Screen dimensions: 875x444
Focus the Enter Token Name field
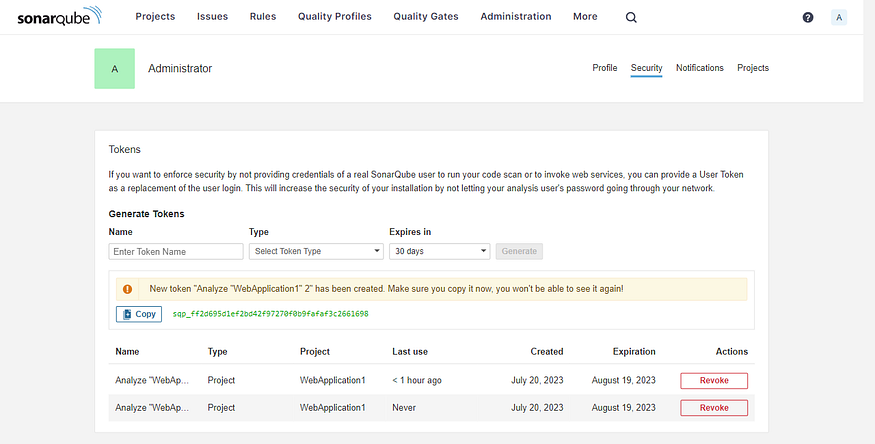click(176, 252)
